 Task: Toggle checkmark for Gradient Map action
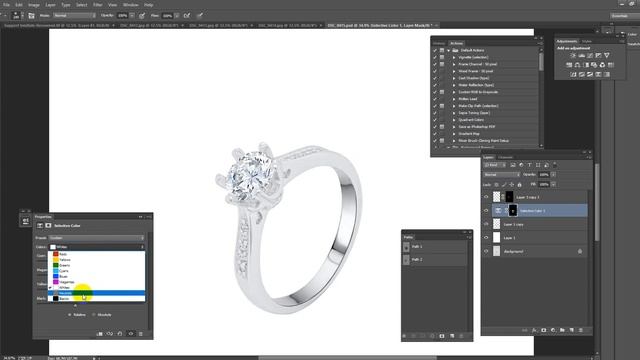435,133
